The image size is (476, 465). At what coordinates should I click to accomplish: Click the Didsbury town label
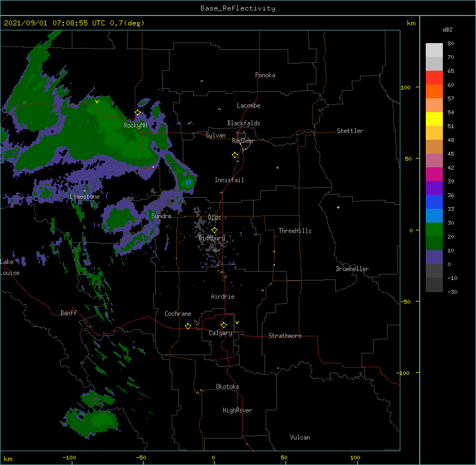tap(211, 238)
